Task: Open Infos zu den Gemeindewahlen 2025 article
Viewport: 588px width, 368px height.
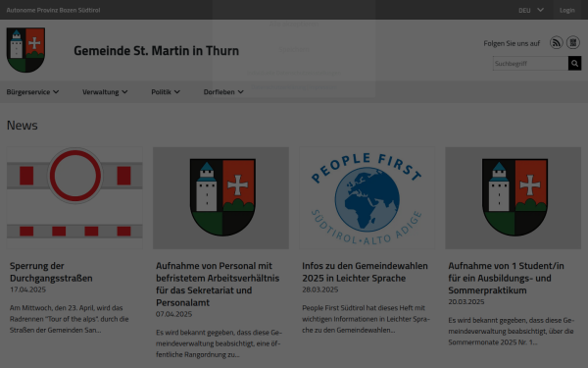Action: tap(365, 272)
